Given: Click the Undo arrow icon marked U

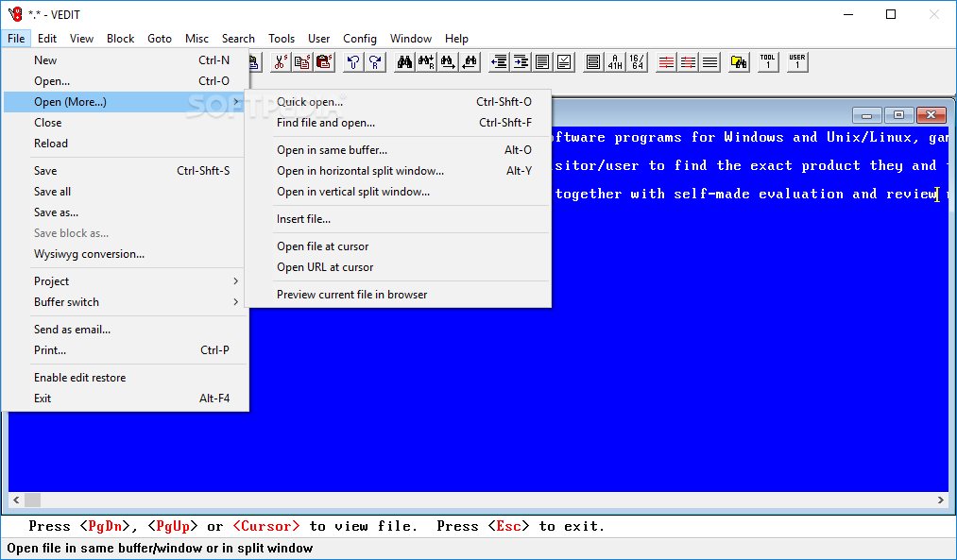Looking at the screenshot, I should 353,61.
